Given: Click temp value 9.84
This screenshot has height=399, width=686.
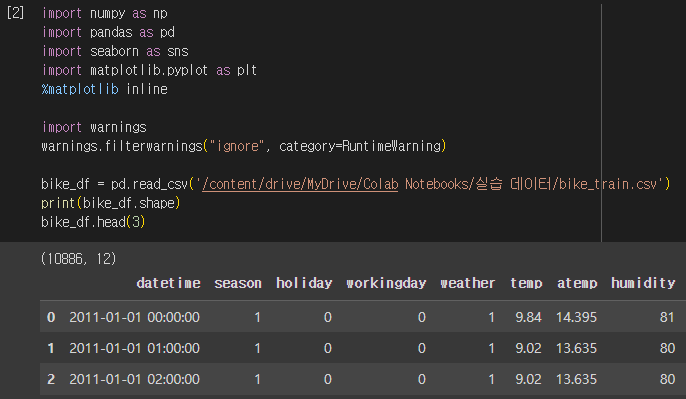Looking at the screenshot, I should point(528,317).
